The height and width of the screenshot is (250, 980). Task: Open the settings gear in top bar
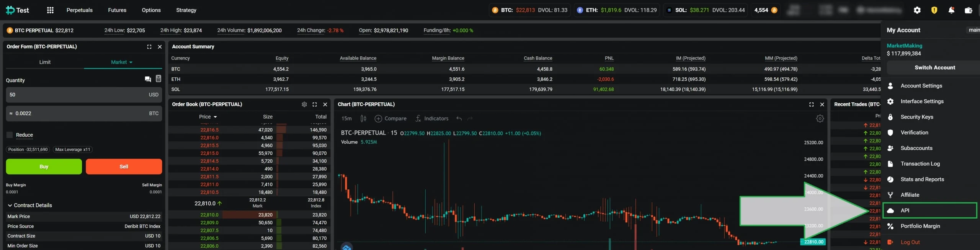pyautogui.click(x=917, y=10)
